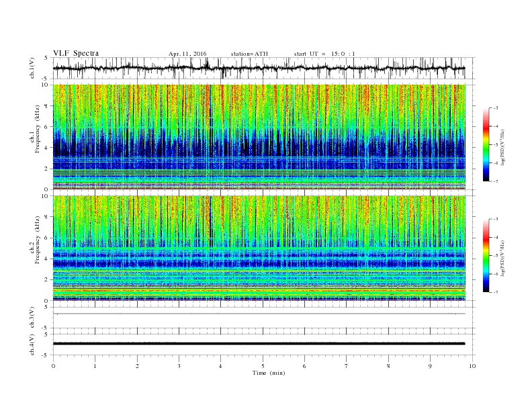Click inside the ch.1 spectrogram panel

pos(259,137)
